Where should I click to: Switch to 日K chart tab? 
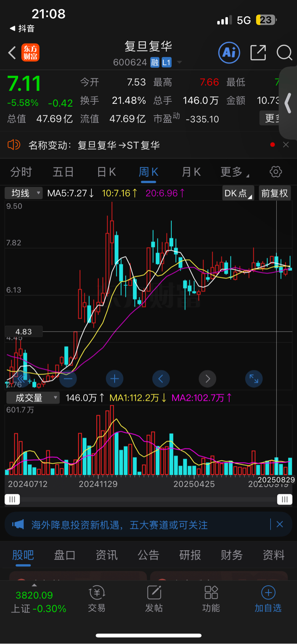[x=106, y=172]
